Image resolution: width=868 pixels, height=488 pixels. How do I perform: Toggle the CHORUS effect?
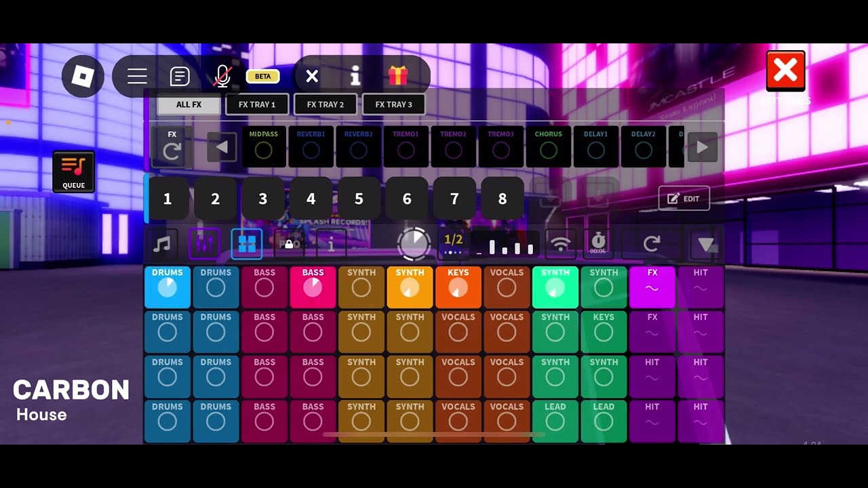click(x=549, y=146)
